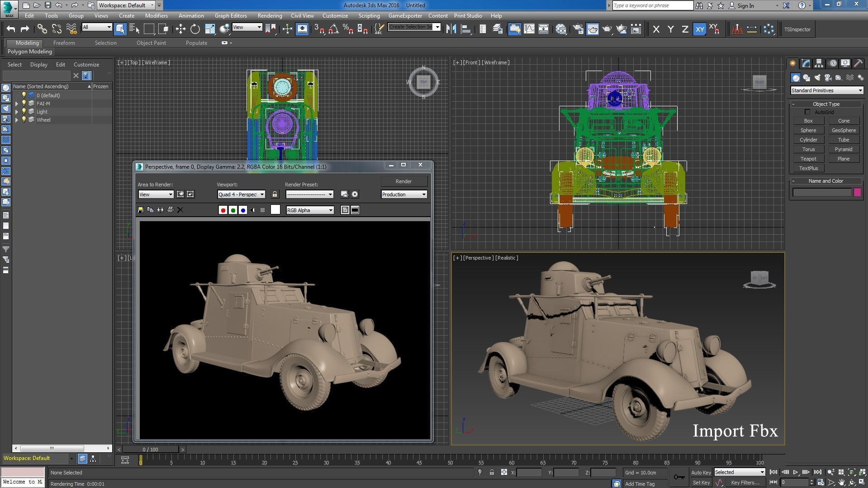Click the Render button

pos(403,181)
